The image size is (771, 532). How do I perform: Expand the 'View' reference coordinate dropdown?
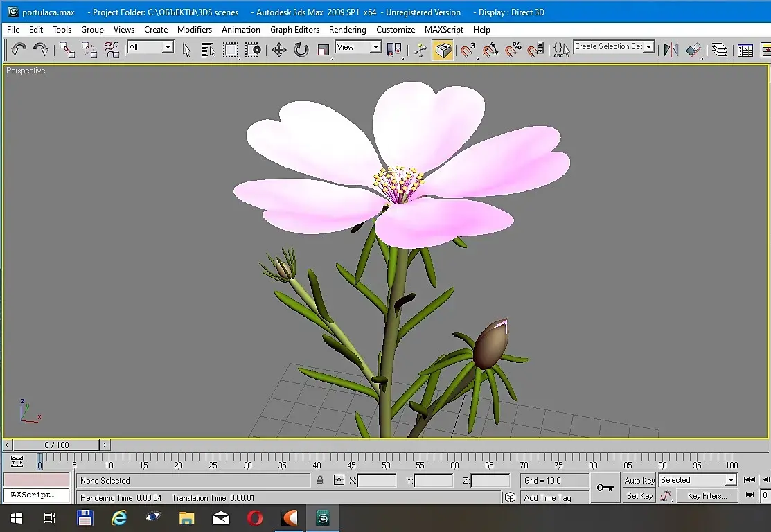[375, 47]
